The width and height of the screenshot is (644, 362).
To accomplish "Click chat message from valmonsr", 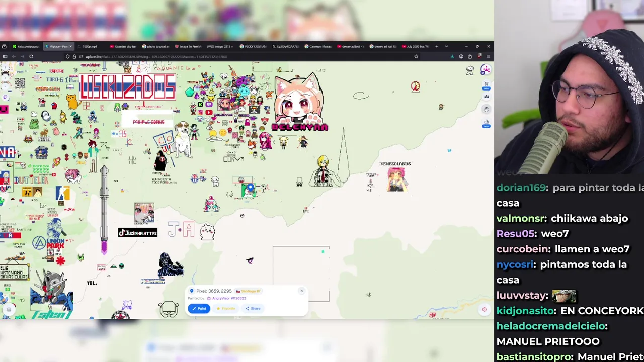I will pos(562,218).
